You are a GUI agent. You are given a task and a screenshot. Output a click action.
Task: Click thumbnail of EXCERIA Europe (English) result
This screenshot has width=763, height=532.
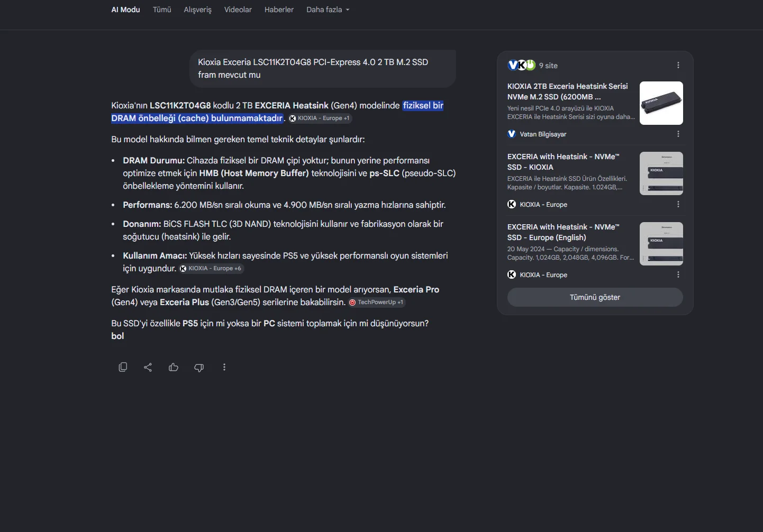(x=661, y=244)
